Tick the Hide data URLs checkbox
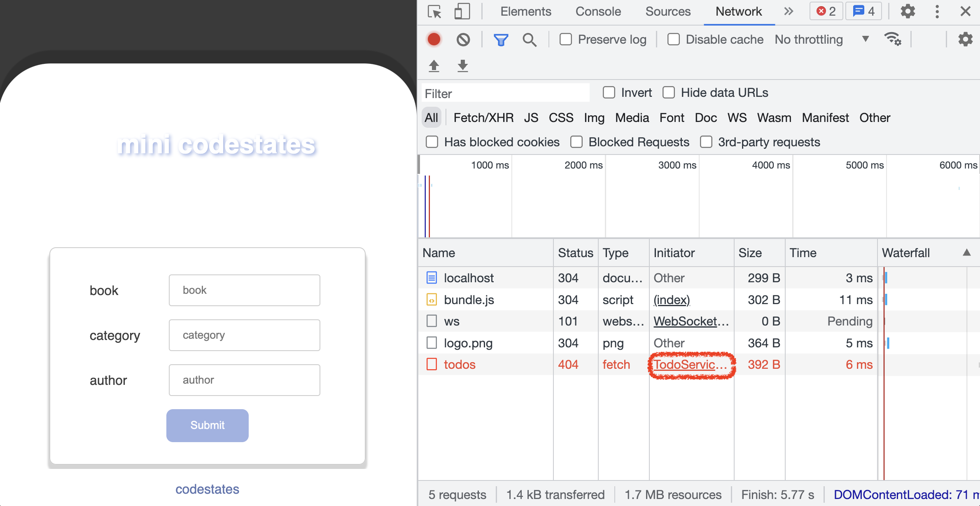The height and width of the screenshot is (506, 980). (x=669, y=93)
